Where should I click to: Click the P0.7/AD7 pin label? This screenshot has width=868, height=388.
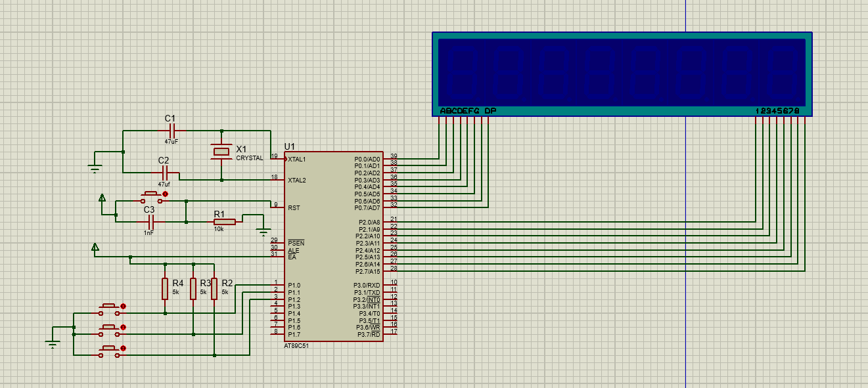point(367,207)
